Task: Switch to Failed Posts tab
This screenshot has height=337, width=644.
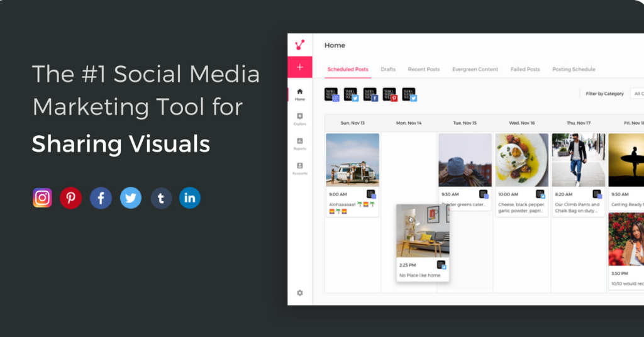Action: click(525, 69)
